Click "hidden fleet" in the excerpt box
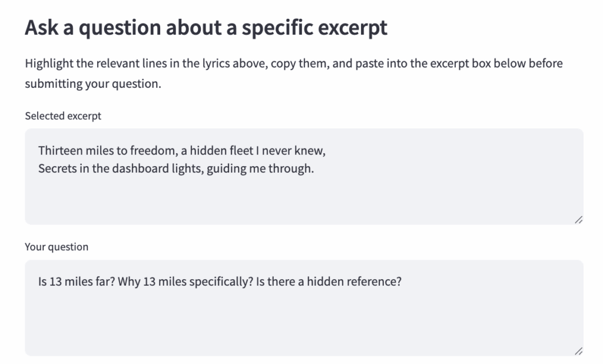Viewport: 603px width, 364px height. tap(228, 151)
